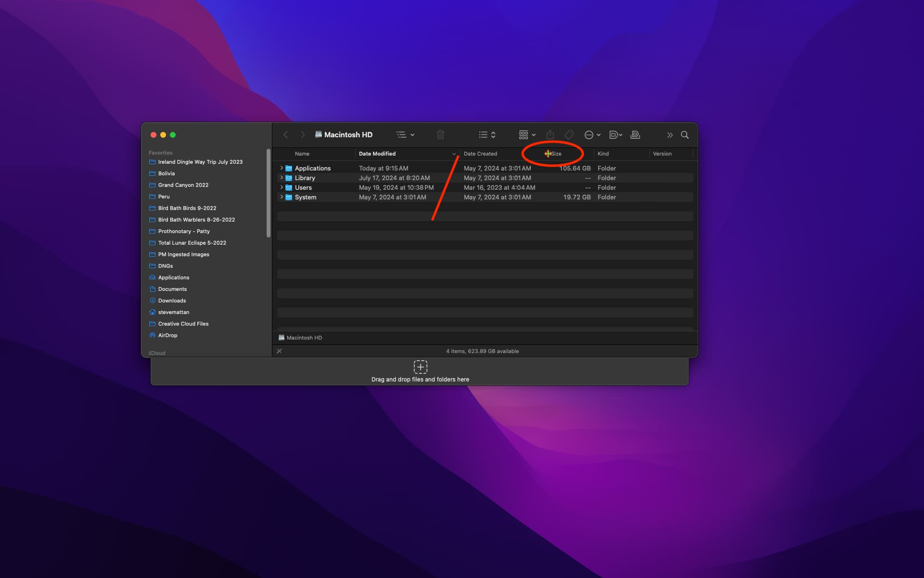Open PM Ingested Images in sidebar
Viewport: 924px width, 578px height.
coord(184,254)
